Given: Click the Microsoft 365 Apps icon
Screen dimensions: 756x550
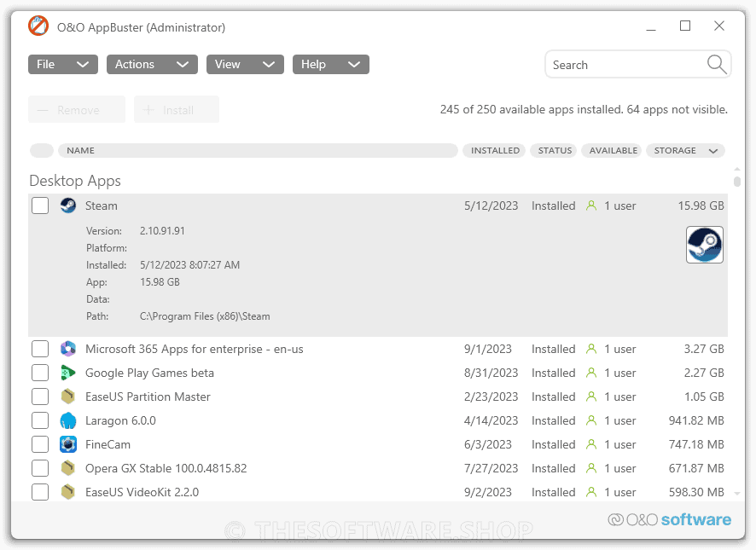Looking at the screenshot, I should [x=68, y=349].
